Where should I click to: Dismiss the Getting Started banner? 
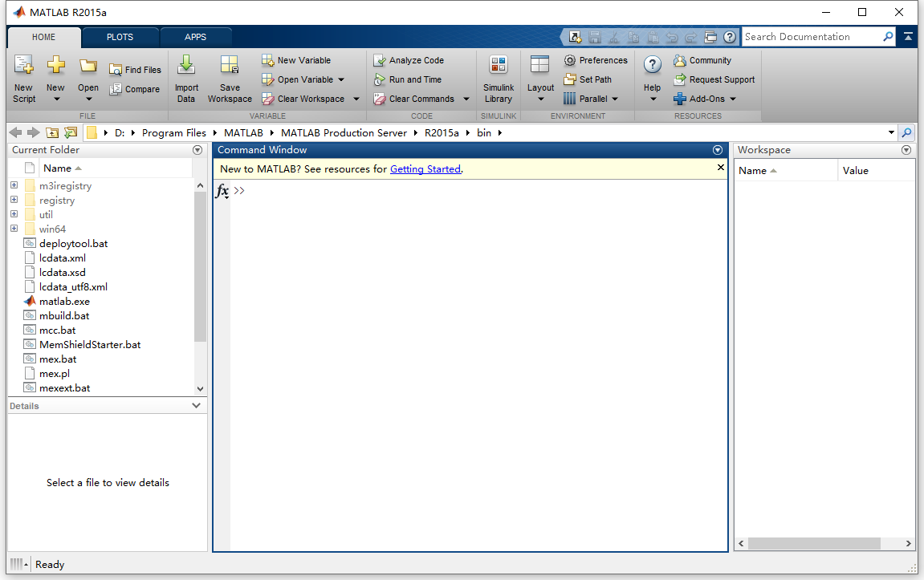pyautogui.click(x=720, y=168)
